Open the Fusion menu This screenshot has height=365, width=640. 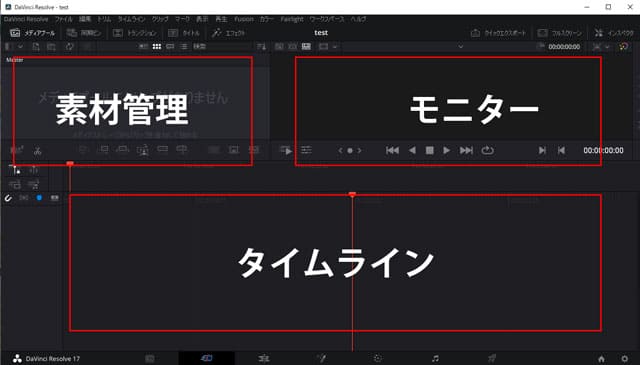click(244, 19)
